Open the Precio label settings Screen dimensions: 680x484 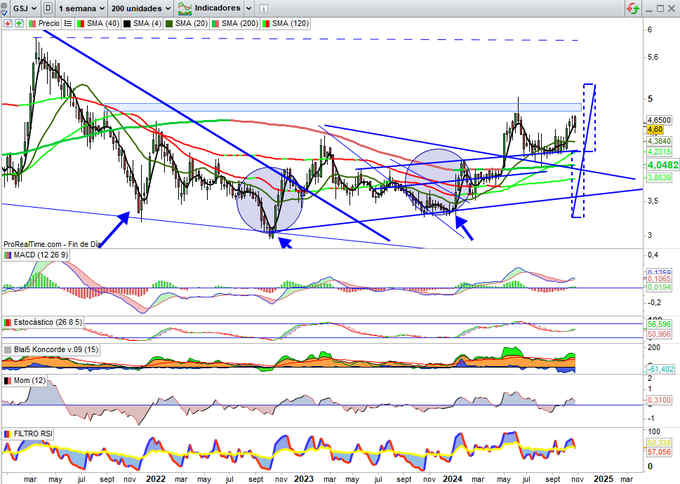tap(48, 23)
